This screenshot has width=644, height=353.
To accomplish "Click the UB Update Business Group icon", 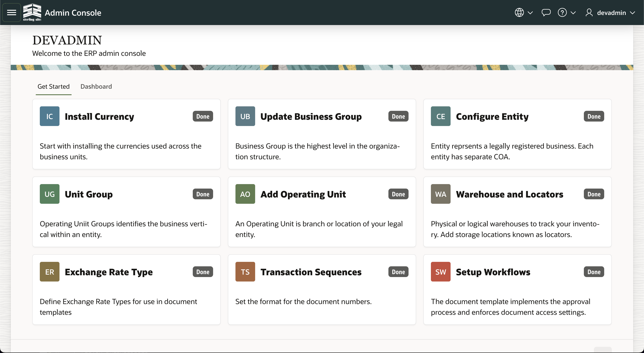I will [245, 116].
